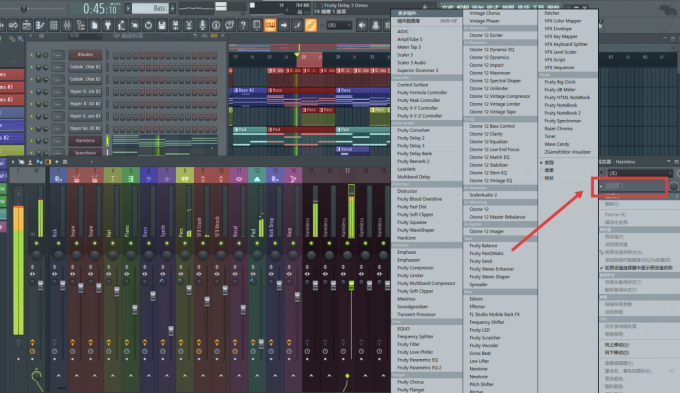Click the Collide..Chat #1 channel button
Screen dimensions: 680x393
tap(85, 67)
